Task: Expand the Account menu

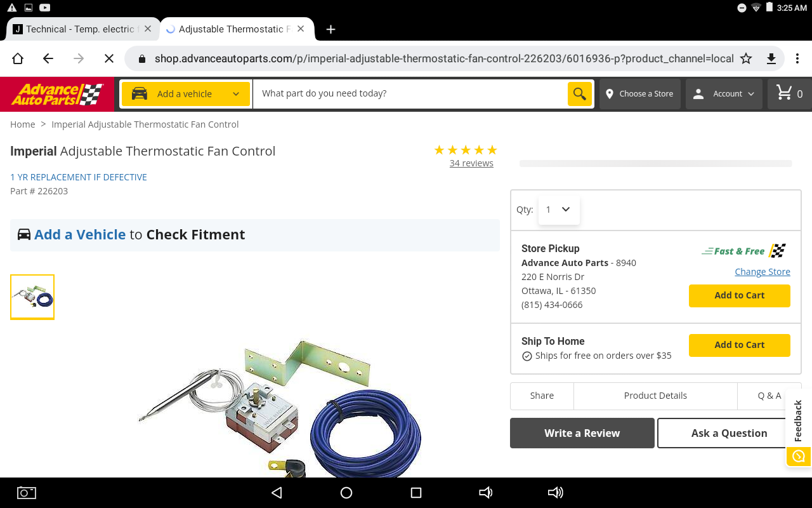Action: [724, 94]
